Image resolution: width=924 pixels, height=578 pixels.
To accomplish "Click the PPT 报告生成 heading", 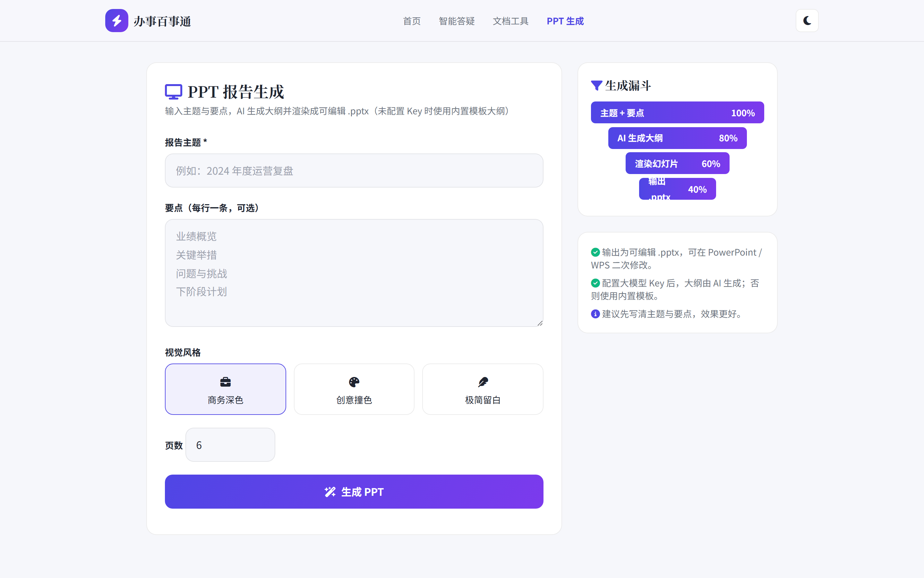I will [x=235, y=92].
